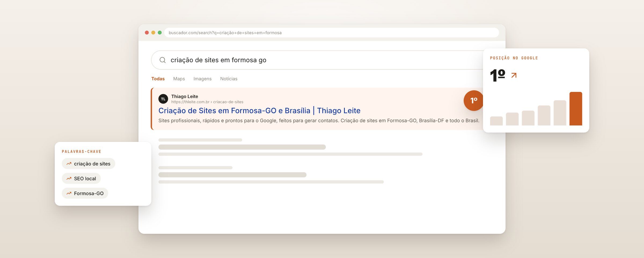This screenshot has height=258, width=644.
Task: Select the Todas tab
Action: pos(158,79)
